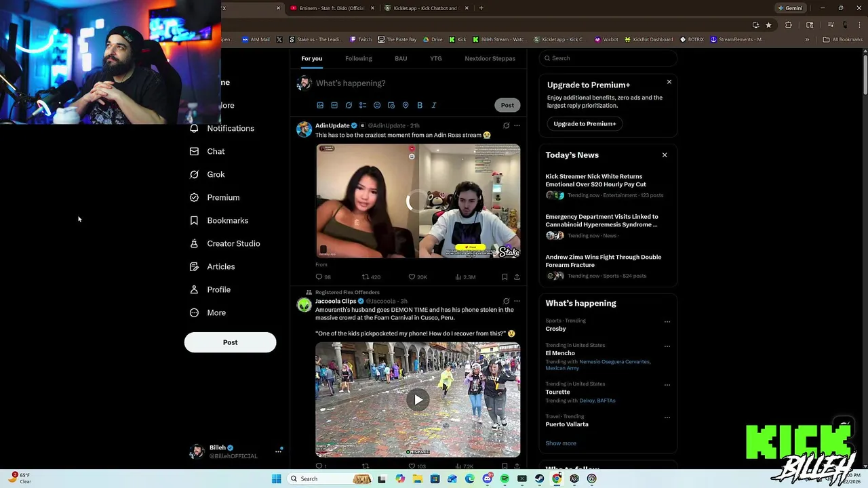Open Andrew Zima news story
The image size is (868, 488).
coord(608,268)
